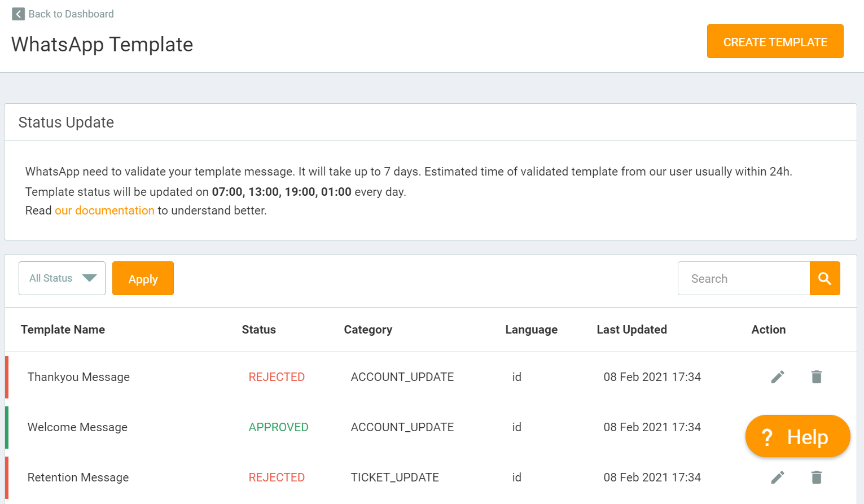Select the Welcome Message row name
864x504 pixels.
pyautogui.click(x=77, y=427)
